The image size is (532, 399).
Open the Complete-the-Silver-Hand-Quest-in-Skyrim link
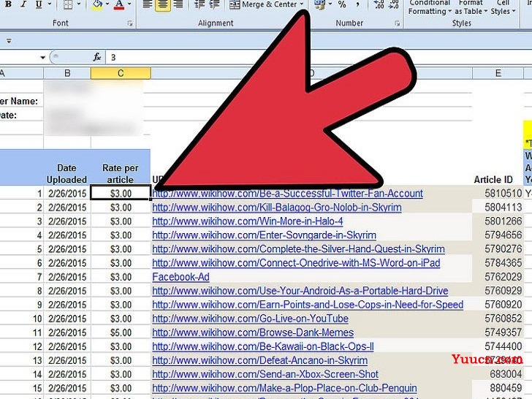click(x=298, y=249)
